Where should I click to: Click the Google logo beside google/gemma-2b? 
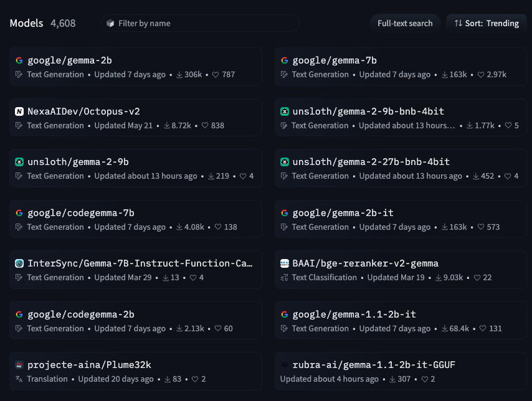[x=19, y=60]
